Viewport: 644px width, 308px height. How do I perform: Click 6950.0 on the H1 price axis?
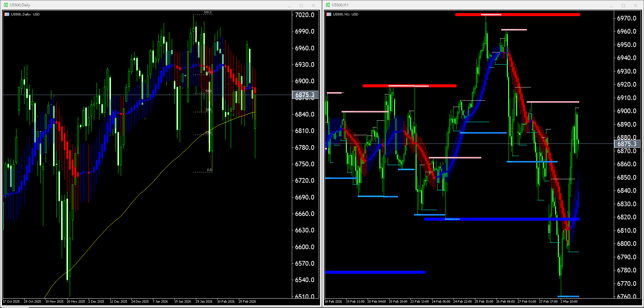click(627, 45)
